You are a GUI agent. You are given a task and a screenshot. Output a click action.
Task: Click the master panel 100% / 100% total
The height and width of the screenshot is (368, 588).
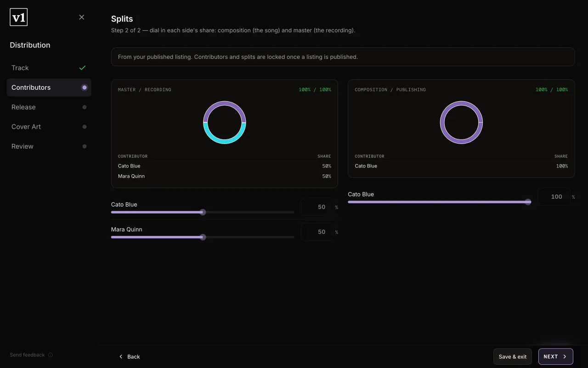click(315, 90)
